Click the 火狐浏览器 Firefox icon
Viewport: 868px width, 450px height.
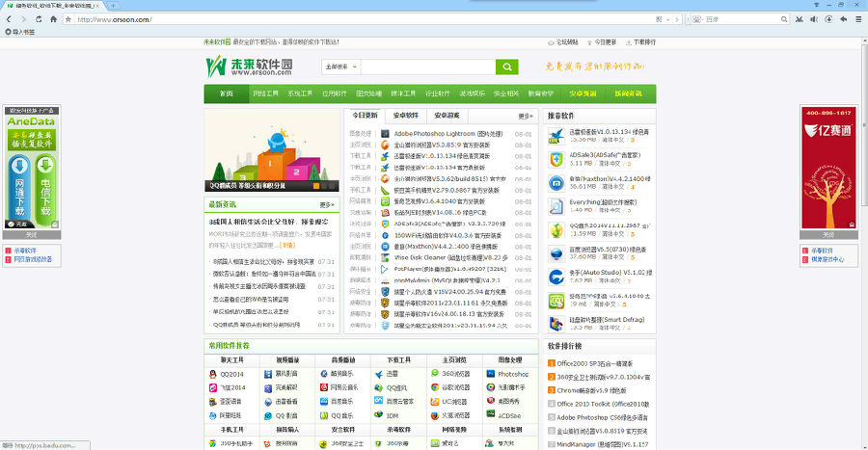point(435,415)
